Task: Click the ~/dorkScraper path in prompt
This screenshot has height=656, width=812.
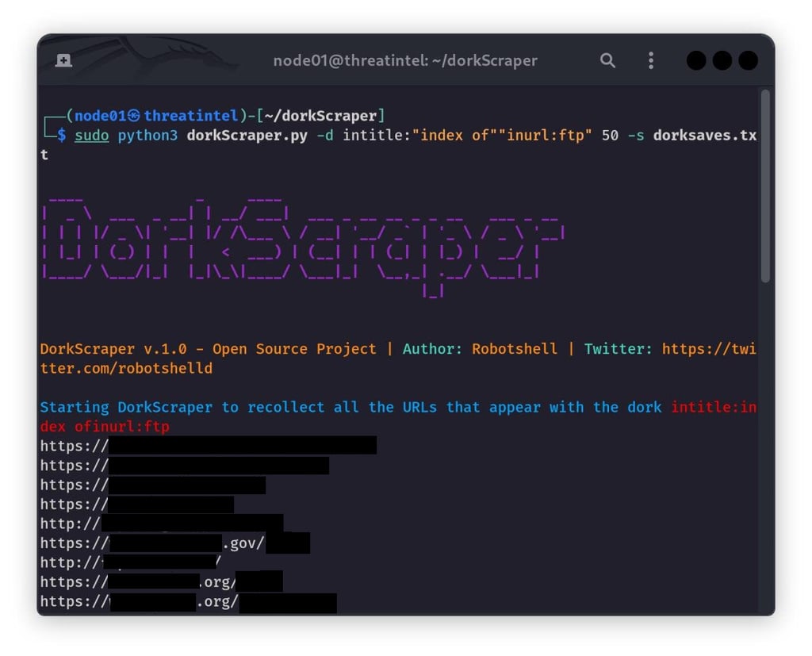Action: tap(320, 116)
